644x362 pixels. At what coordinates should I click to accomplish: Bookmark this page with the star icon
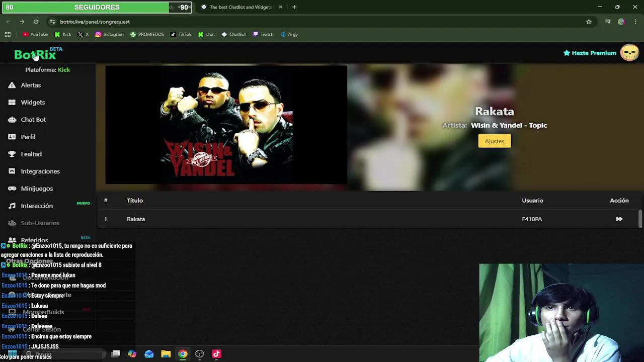(589, 22)
